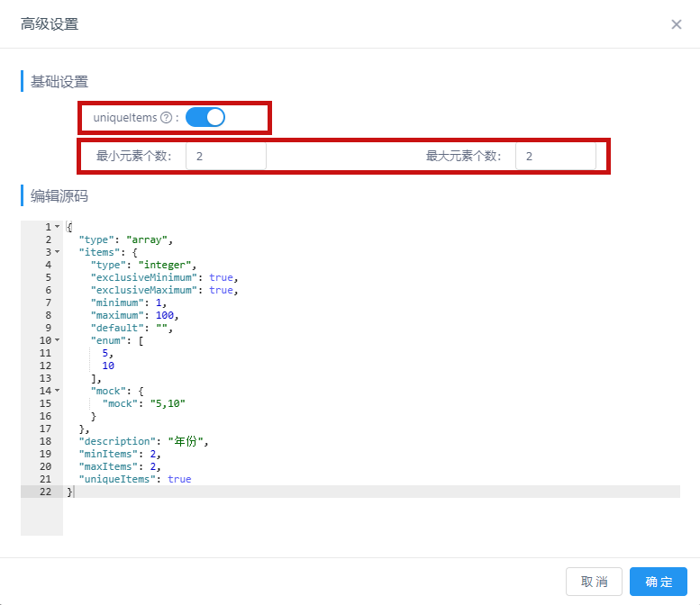Screen dimensions: 700x605
Task: Click line number 7 in the gutter
Action: [47, 302]
